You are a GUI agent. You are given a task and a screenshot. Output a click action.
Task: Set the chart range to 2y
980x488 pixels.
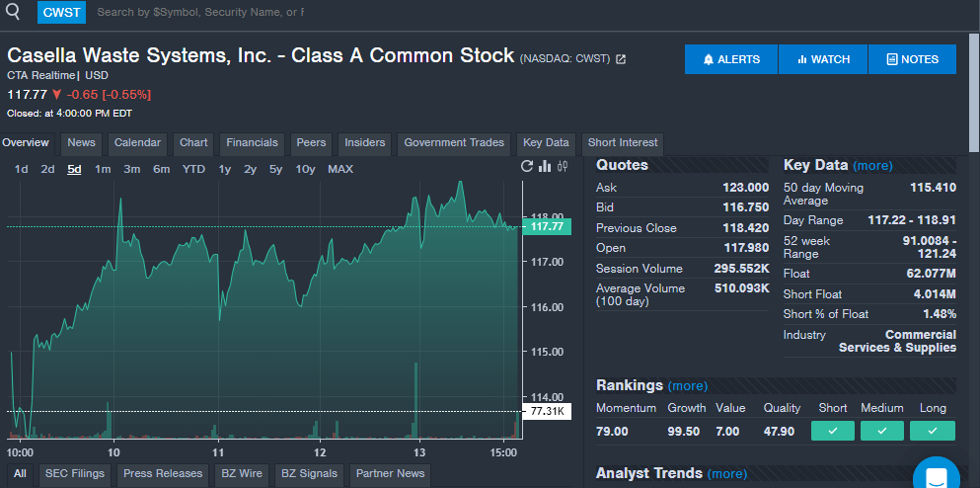click(250, 169)
